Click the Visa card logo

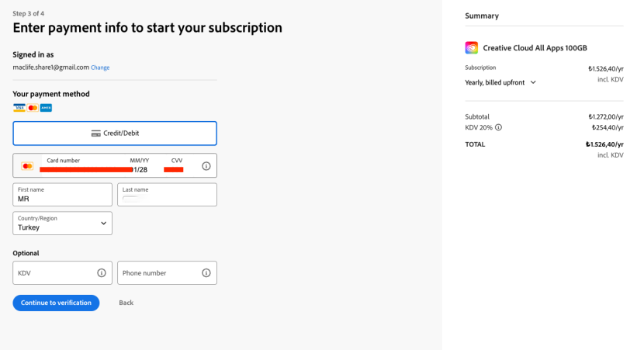pyautogui.click(x=19, y=108)
